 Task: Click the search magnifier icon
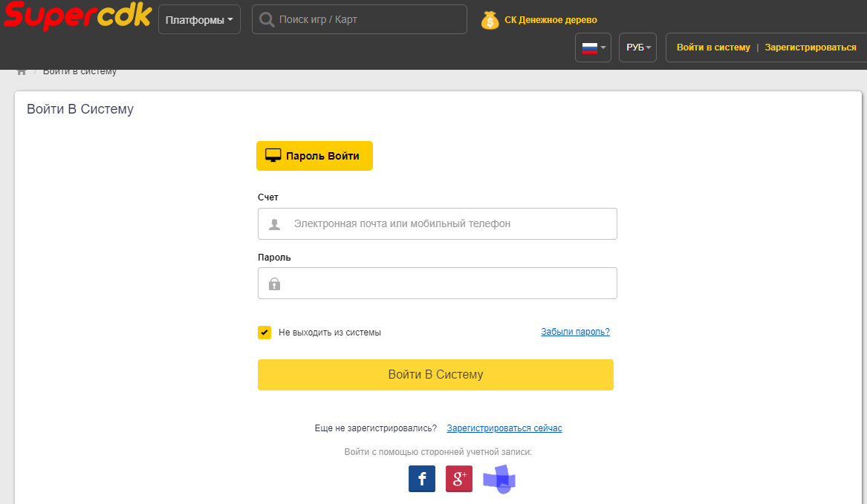[x=267, y=20]
